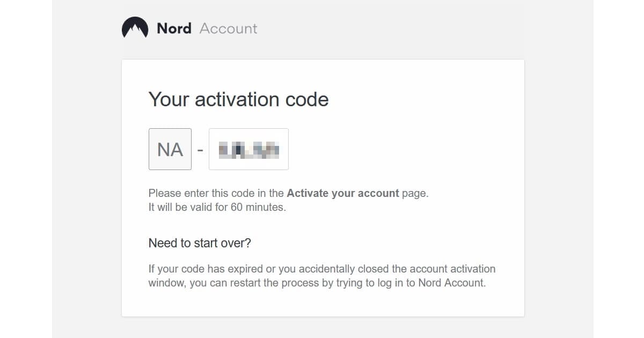
Task: Click the "Need to start over?" heading text
Action: (x=200, y=243)
